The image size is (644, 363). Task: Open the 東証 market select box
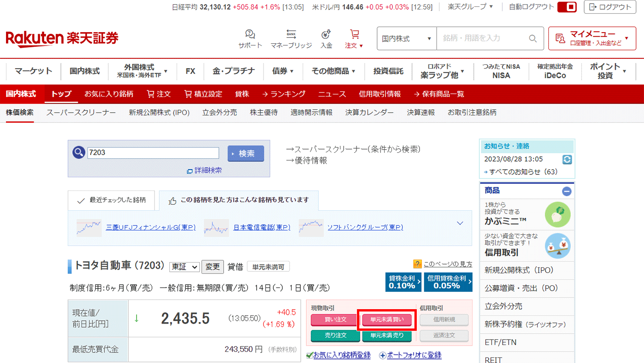point(184,267)
